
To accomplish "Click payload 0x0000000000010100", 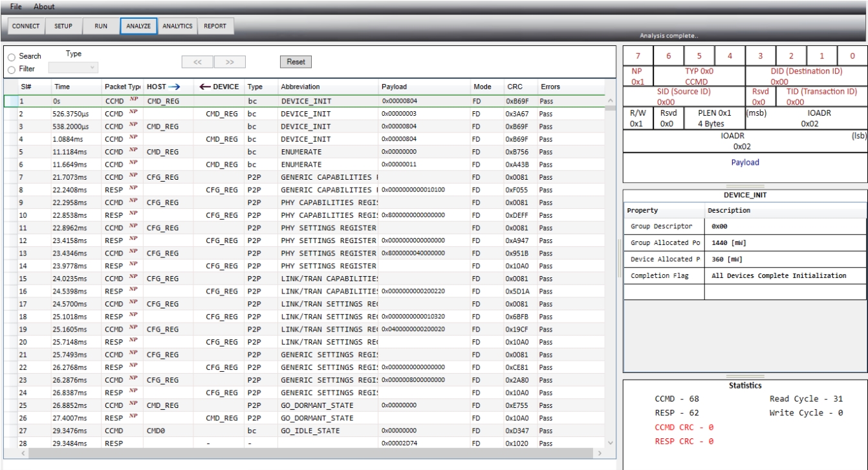I will click(413, 189).
